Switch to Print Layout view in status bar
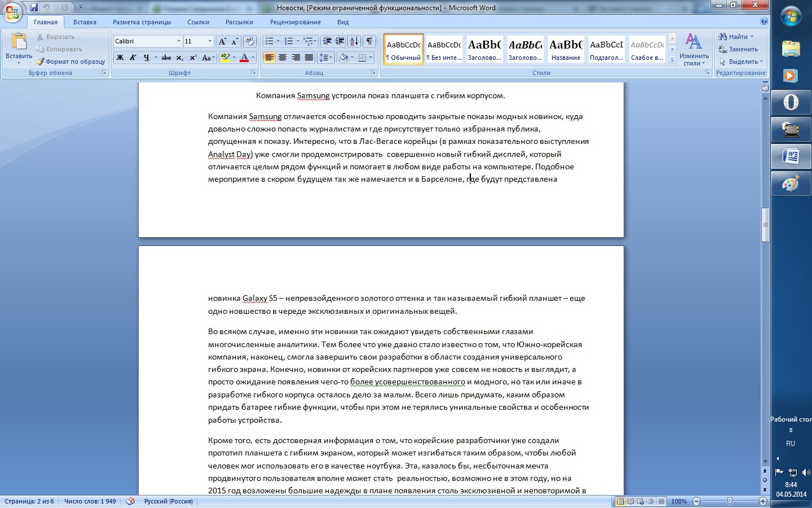This screenshot has width=812, height=508. [620, 501]
